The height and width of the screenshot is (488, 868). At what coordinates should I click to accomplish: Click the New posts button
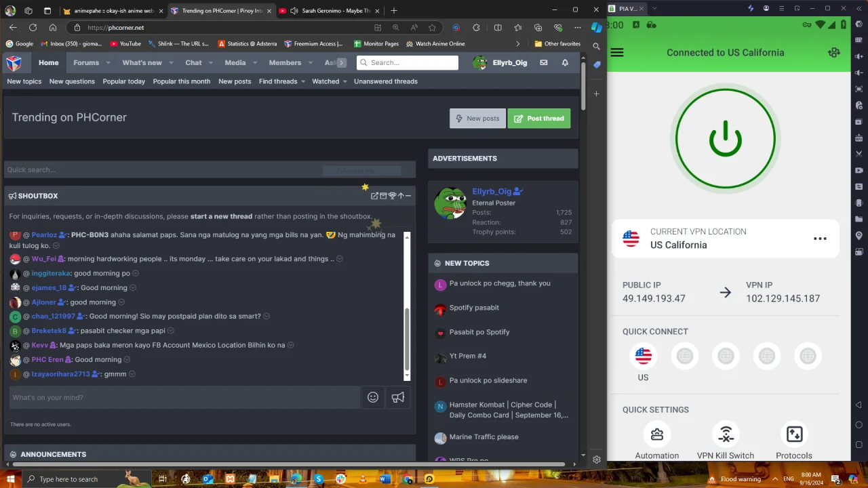[477, 118]
